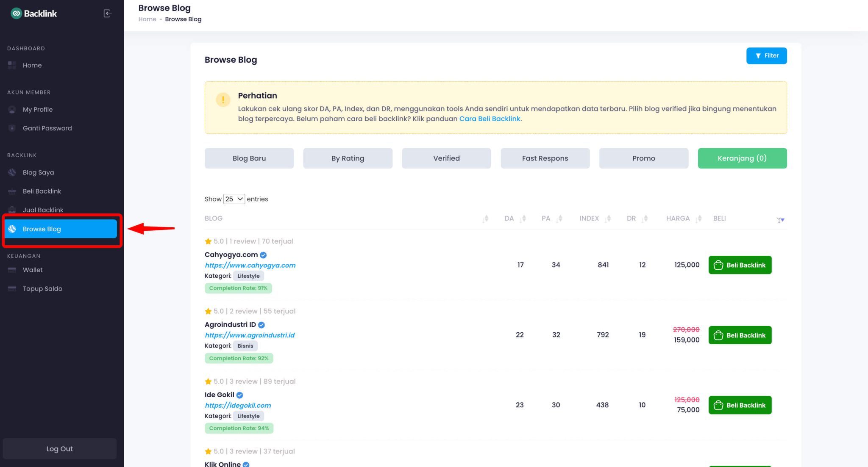Sort table by HARGA column arrows
Viewport: 868px width, 467px height.
click(x=699, y=218)
